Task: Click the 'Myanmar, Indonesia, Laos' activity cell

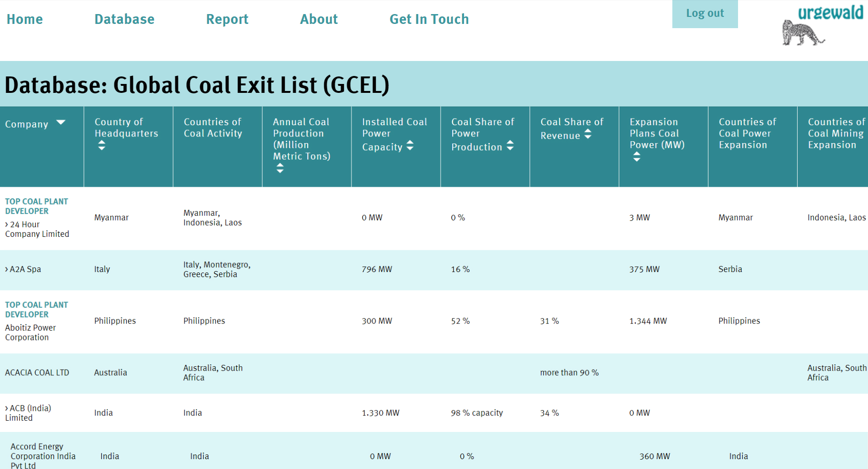Action: (x=213, y=218)
